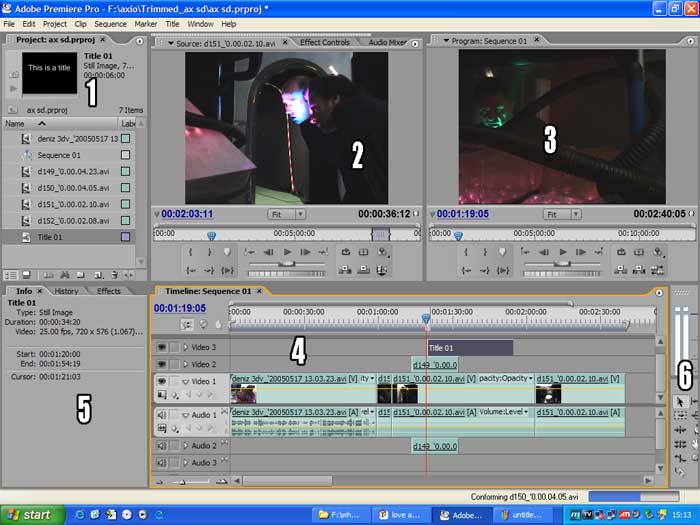Screen dimensions: 700x525
Task: Select the Razor tool in Tools panel
Action: tap(679, 472)
